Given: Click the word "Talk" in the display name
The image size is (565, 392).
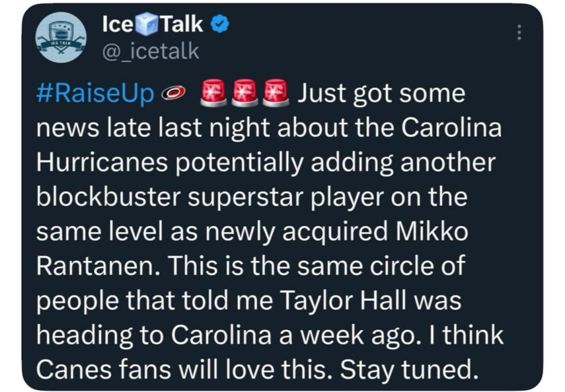Looking at the screenshot, I should 181,24.
